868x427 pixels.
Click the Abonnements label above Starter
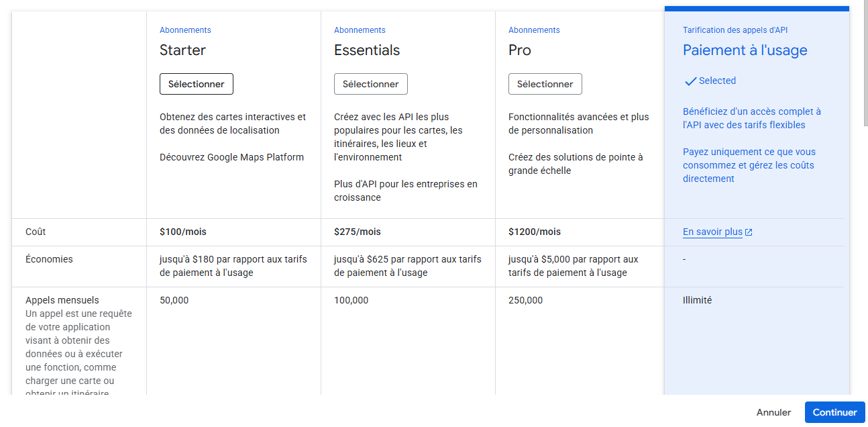pyautogui.click(x=184, y=30)
